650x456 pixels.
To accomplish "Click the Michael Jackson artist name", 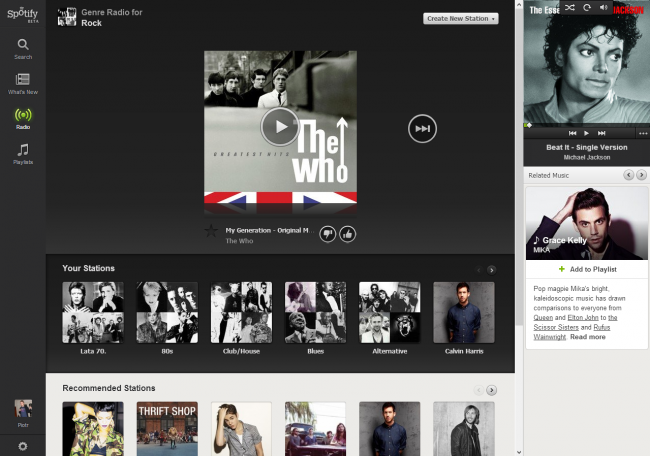I will (x=587, y=157).
